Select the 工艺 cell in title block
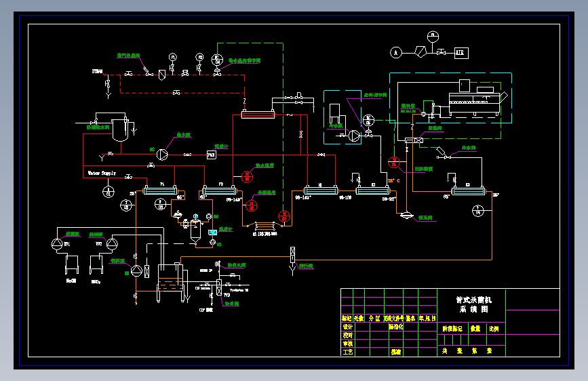Screen dimensions: 588x381 [x=348, y=352]
